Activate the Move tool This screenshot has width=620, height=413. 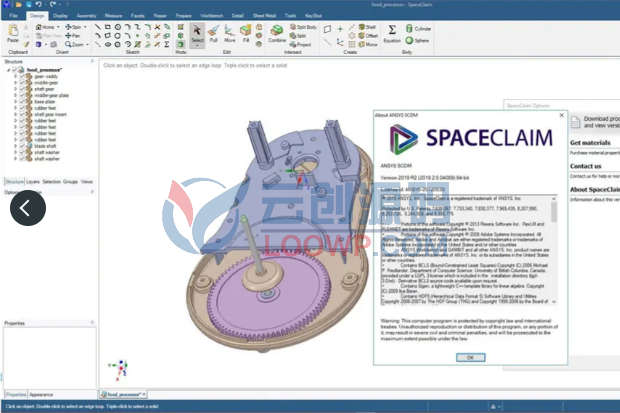[x=229, y=34]
